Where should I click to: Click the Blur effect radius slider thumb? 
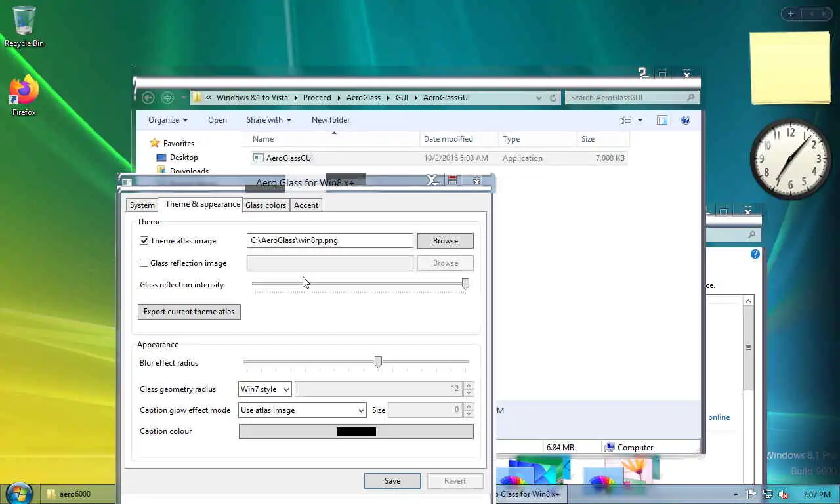point(378,362)
